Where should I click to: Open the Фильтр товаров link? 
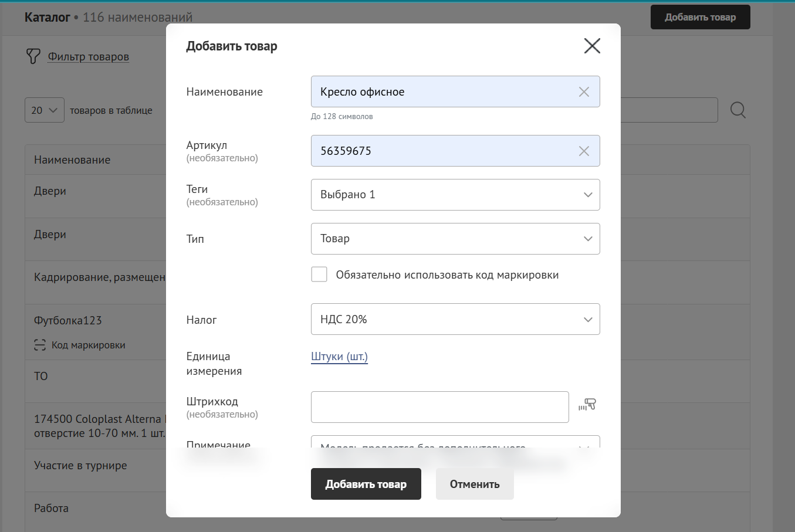point(89,57)
